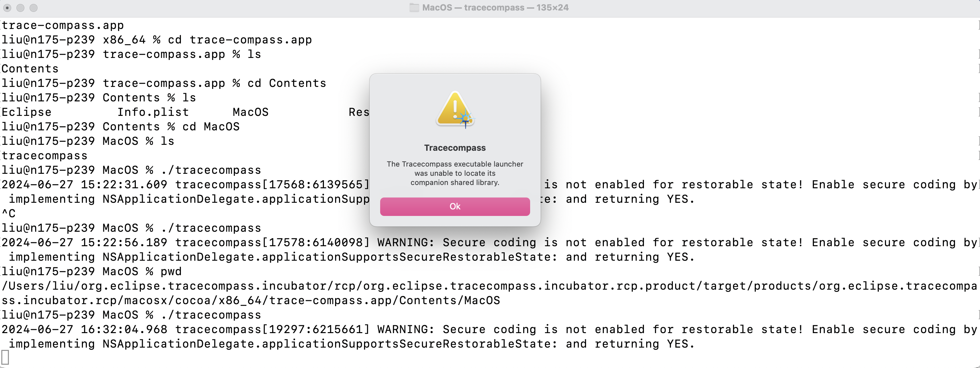This screenshot has height=368, width=980.
Task: Click the pwd command in the terminal
Action: coord(171,272)
